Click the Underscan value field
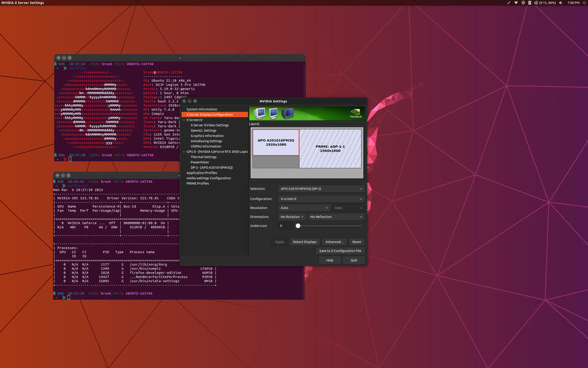Image resolution: width=588 pixels, height=368 pixels. pos(285,226)
